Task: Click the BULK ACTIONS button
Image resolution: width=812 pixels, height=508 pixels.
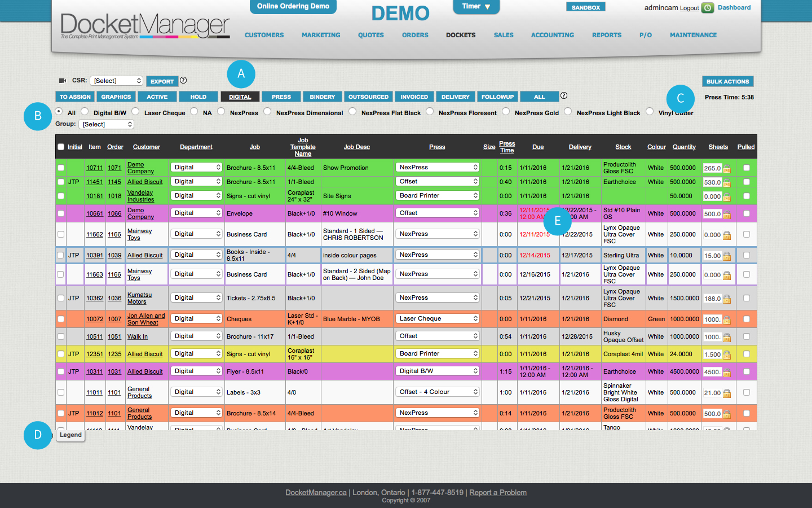Action: [x=727, y=81]
